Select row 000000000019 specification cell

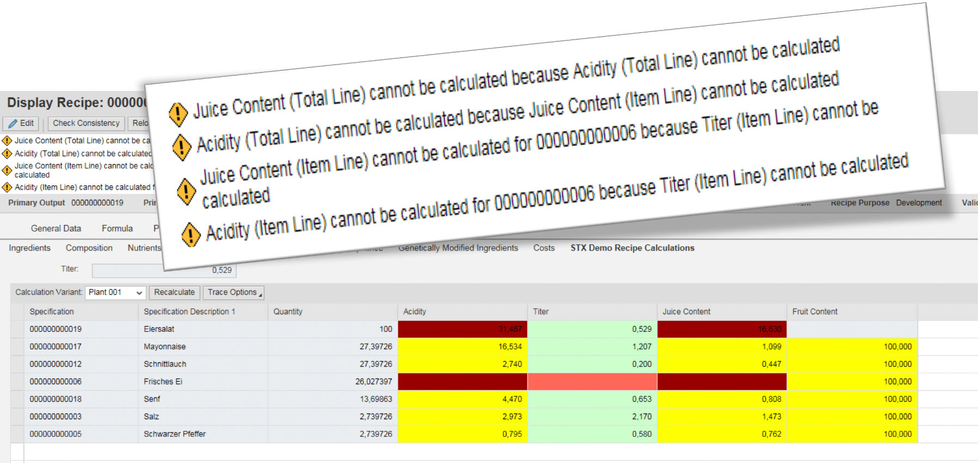coord(81,329)
